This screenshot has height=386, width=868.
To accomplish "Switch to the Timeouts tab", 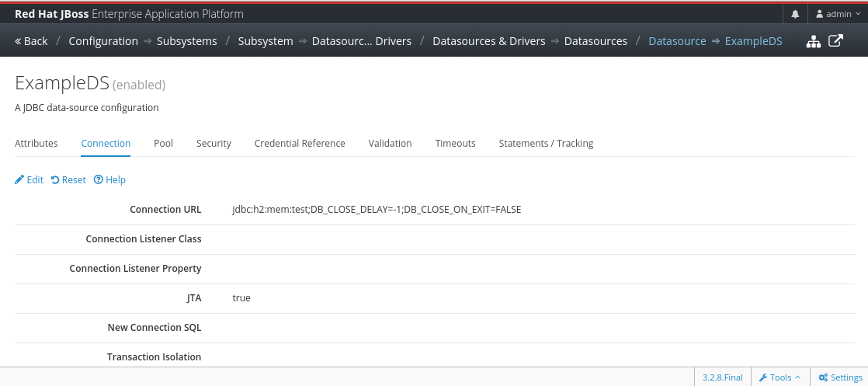I will point(455,143).
